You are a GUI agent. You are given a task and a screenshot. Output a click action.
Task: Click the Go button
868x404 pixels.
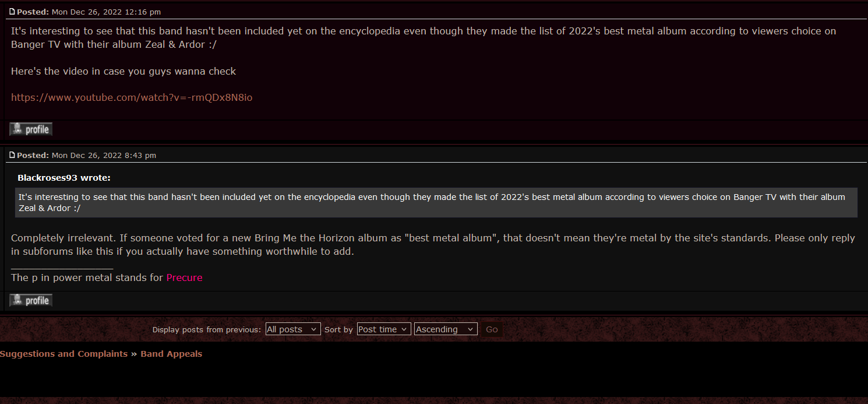[492, 329]
